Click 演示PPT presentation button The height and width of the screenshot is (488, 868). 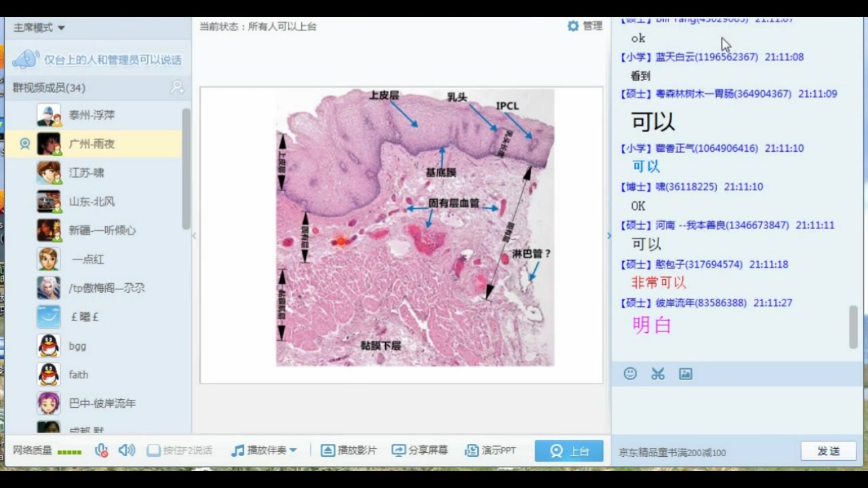click(x=490, y=451)
